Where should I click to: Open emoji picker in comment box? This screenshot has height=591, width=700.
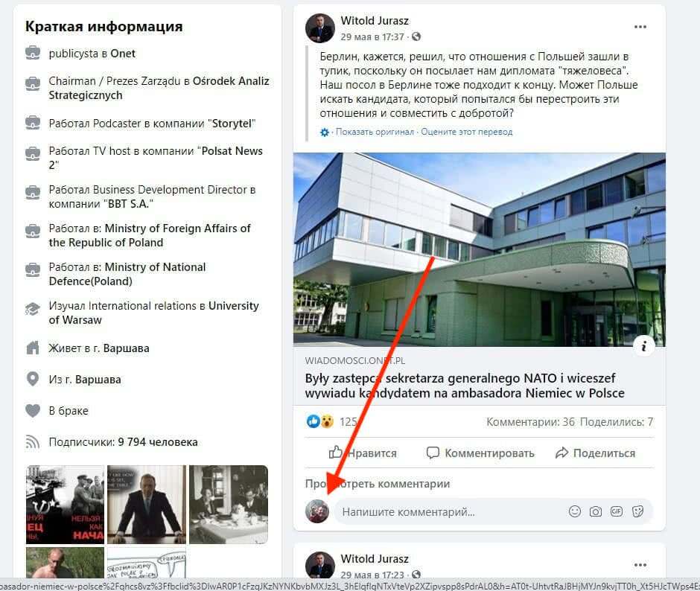575,511
